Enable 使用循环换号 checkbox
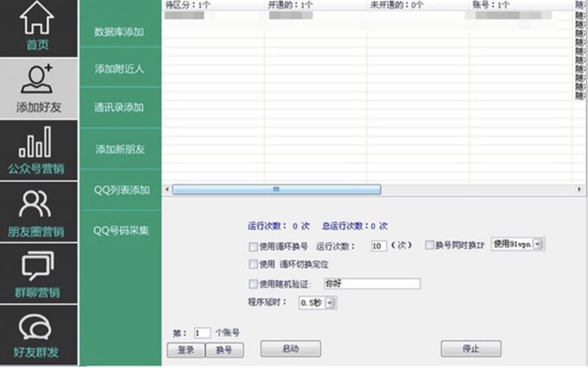588x368 pixels. pos(253,247)
